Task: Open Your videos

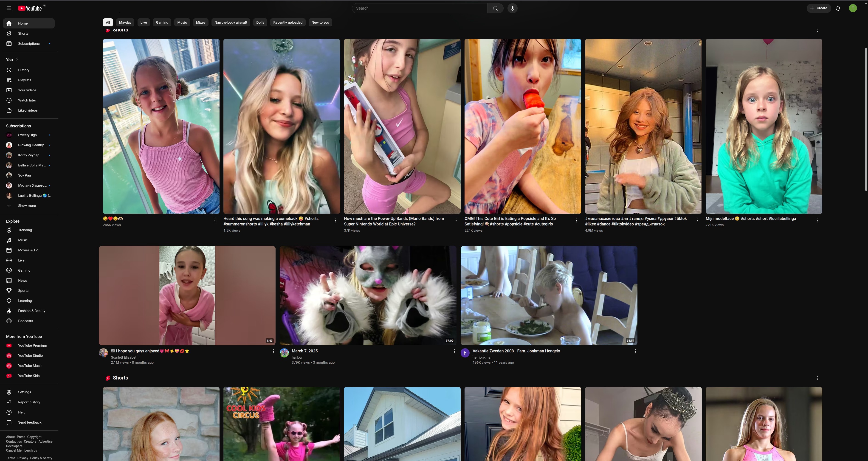Action: (x=29, y=90)
